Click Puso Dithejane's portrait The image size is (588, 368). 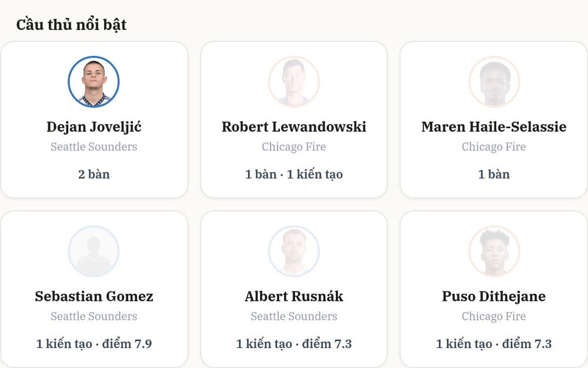[494, 251]
